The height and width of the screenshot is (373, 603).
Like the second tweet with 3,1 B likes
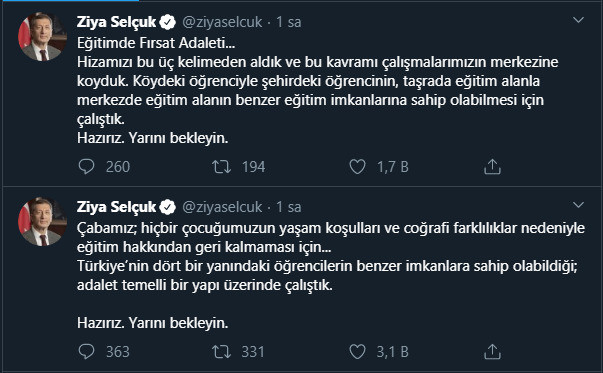(x=357, y=351)
